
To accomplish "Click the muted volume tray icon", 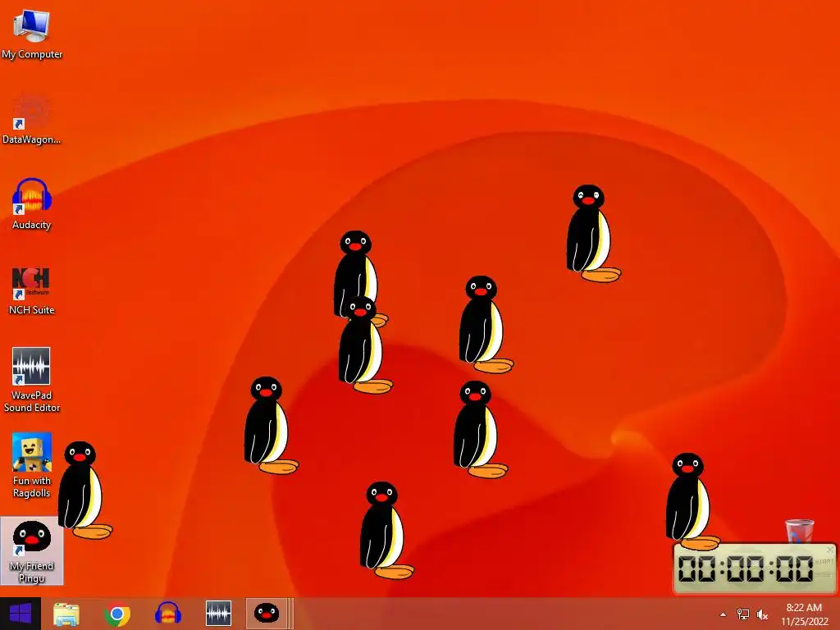I will pyautogui.click(x=762, y=614).
